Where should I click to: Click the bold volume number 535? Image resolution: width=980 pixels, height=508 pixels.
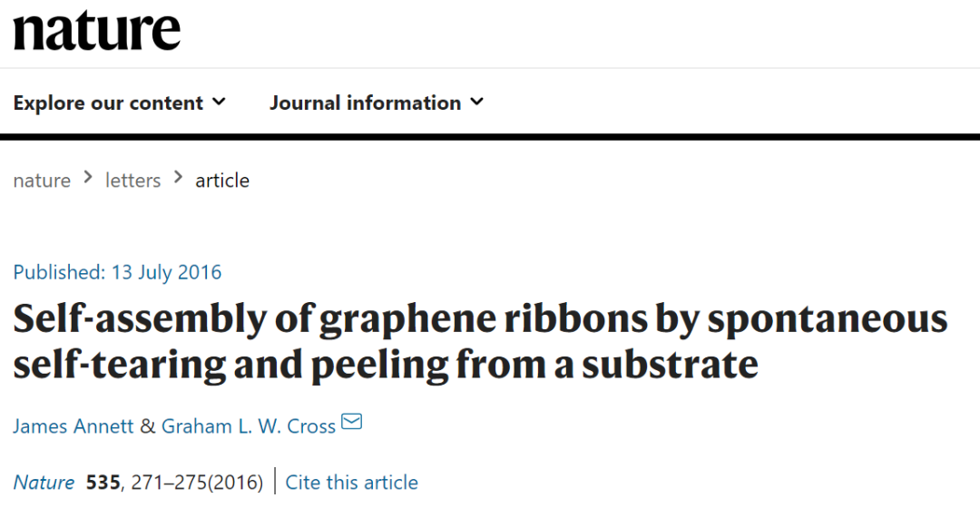(x=103, y=482)
